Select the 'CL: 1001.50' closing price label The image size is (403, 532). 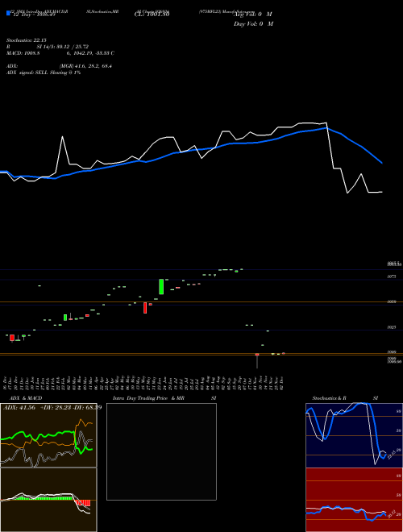152,15
